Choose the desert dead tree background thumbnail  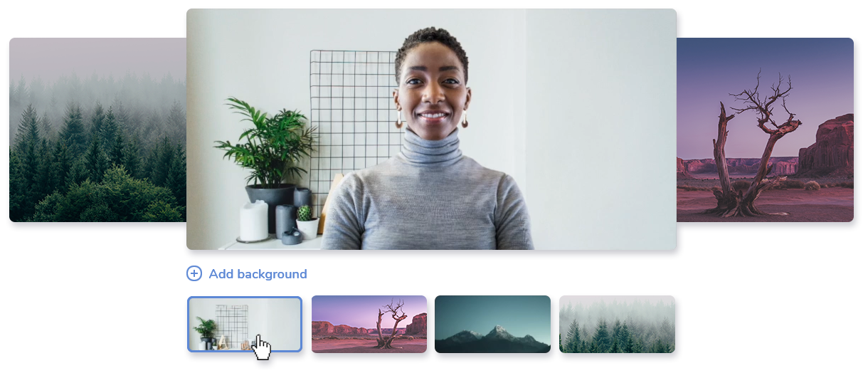coord(369,324)
